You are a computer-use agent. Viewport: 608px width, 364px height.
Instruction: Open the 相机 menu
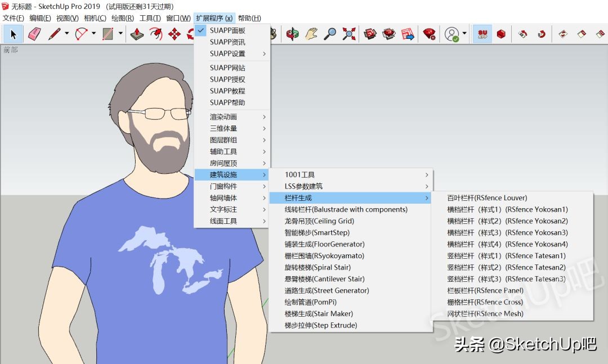(93, 17)
